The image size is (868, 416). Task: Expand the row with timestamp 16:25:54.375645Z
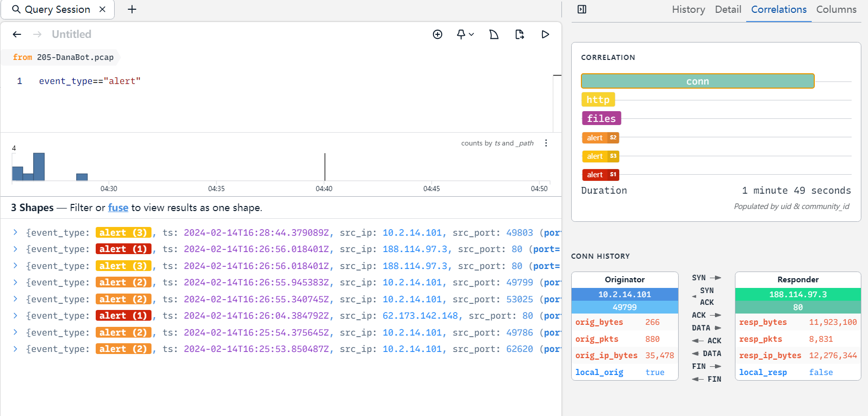tap(15, 332)
